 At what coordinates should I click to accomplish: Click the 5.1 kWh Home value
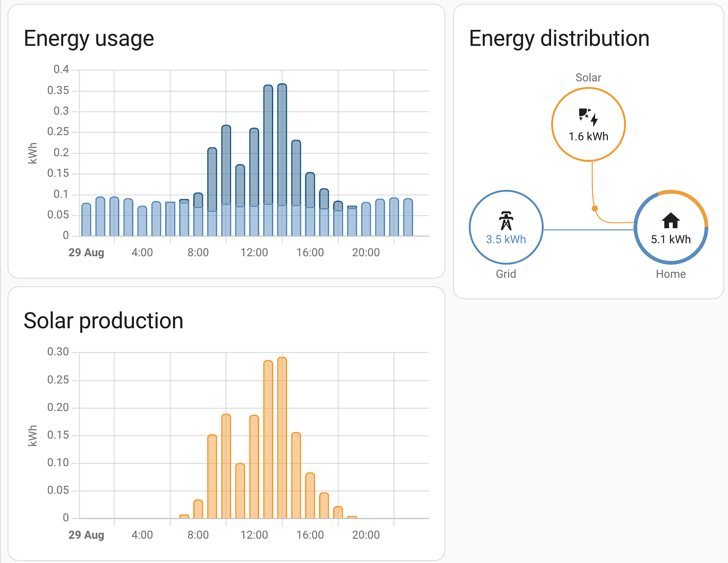[x=671, y=239]
